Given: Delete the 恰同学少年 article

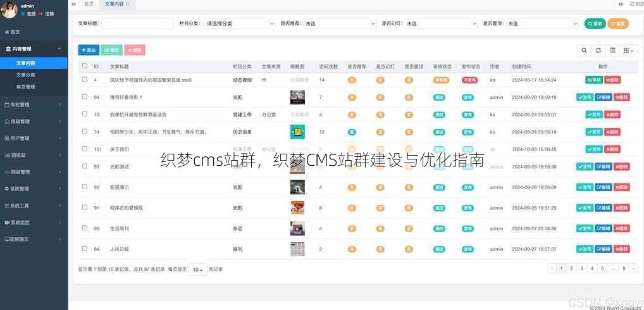Looking at the screenshot, I should 612,132.
